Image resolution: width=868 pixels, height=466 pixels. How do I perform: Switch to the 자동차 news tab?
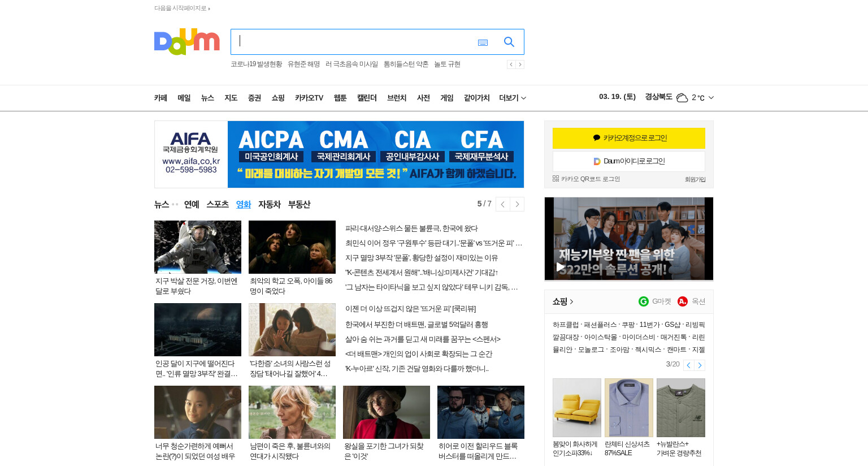point(270,204)
